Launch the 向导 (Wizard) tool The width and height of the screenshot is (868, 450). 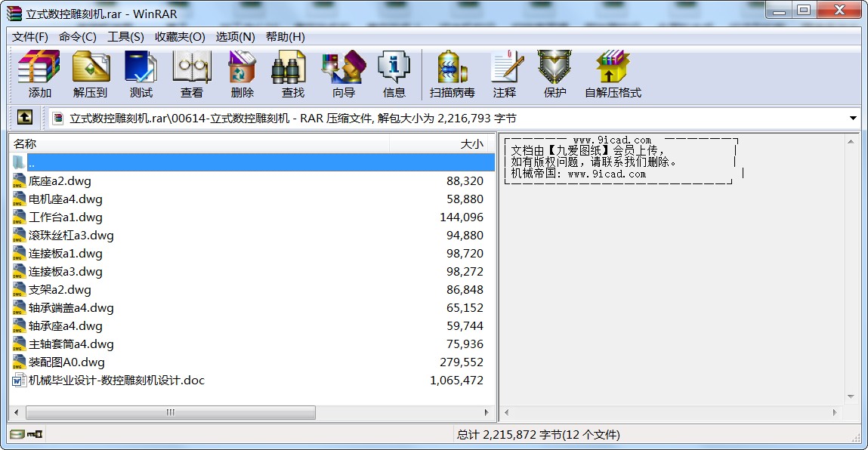point(344,74)
